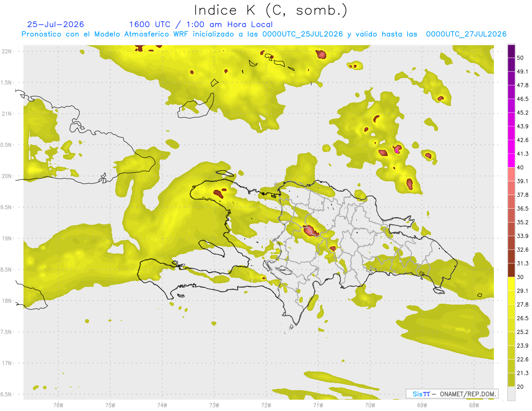Click the '50' color bar label

520,58
